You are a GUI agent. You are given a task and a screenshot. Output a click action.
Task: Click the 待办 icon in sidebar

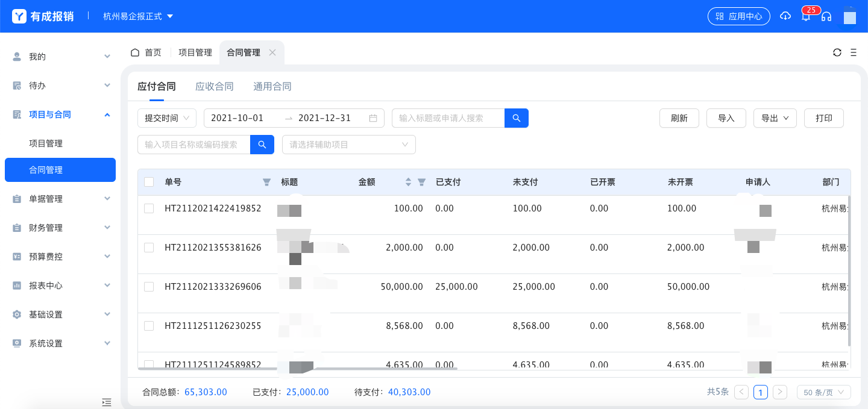pos(17,86)
